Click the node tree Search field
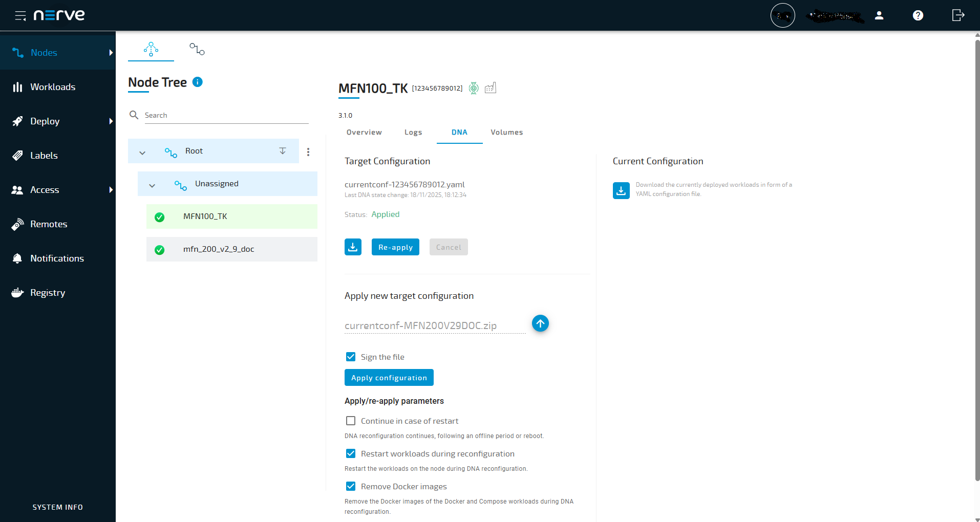 tap(225, 115)
